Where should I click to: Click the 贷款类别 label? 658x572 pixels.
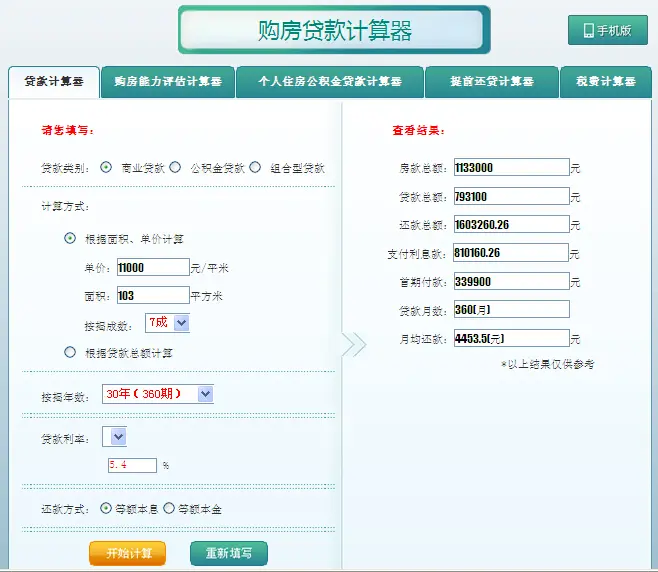65,168
